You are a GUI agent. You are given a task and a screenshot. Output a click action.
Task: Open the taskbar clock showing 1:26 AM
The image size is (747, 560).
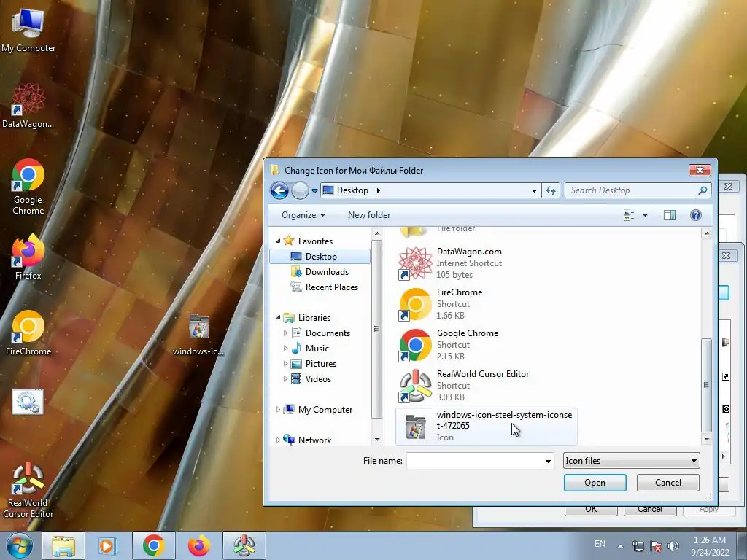pyautogui.click(x=710, y=545)
